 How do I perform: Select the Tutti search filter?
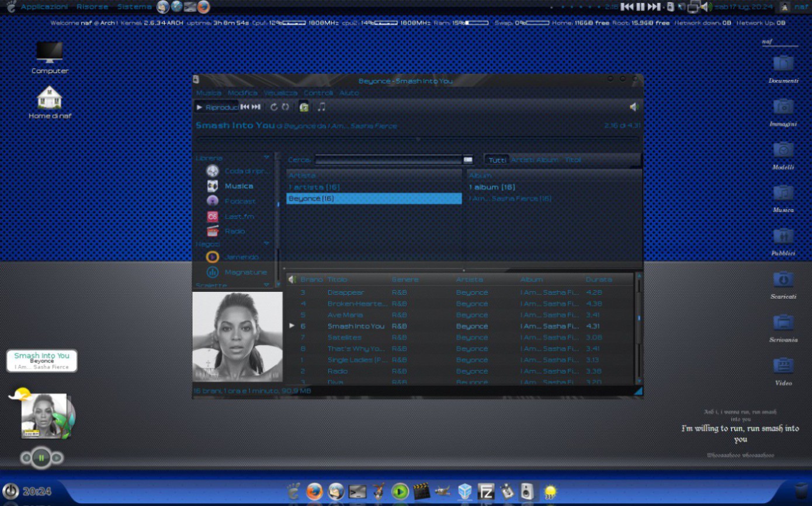pyautogui.click(x=498, y=160)
